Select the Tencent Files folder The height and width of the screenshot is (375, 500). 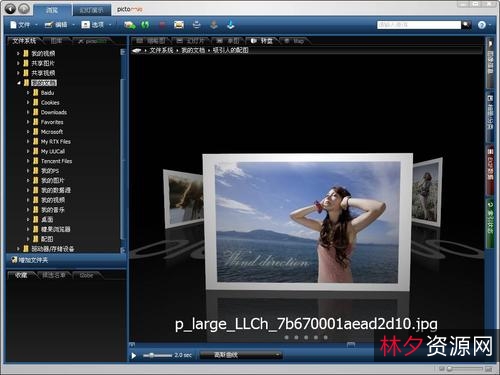tap(56, 161)
